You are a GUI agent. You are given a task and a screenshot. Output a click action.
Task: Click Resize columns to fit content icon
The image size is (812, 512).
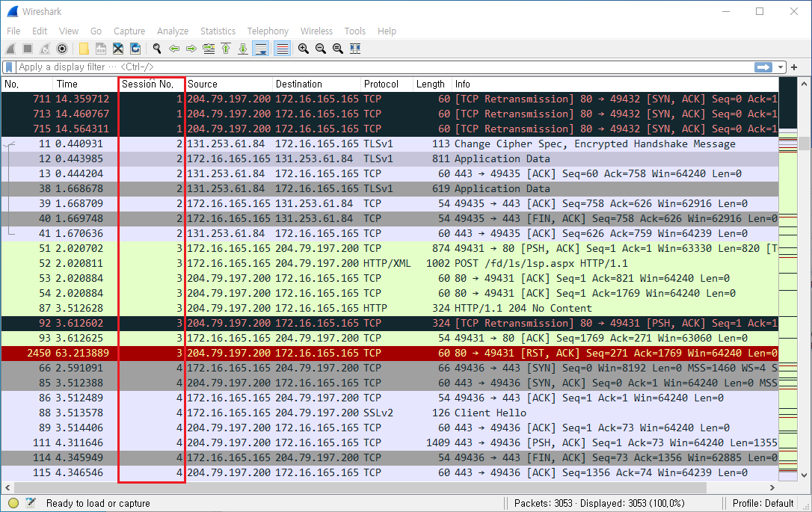coord(355,49)
